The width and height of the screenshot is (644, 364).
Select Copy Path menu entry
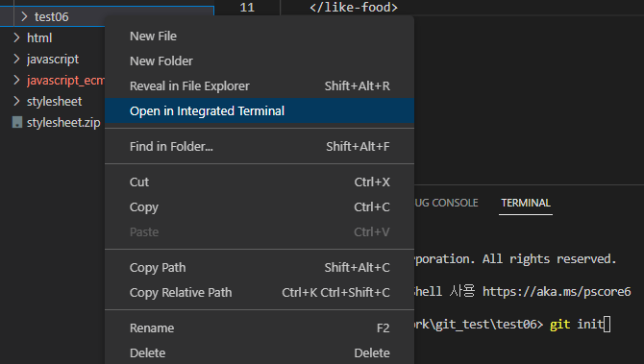pyautogui.click(x=260, y=268)
